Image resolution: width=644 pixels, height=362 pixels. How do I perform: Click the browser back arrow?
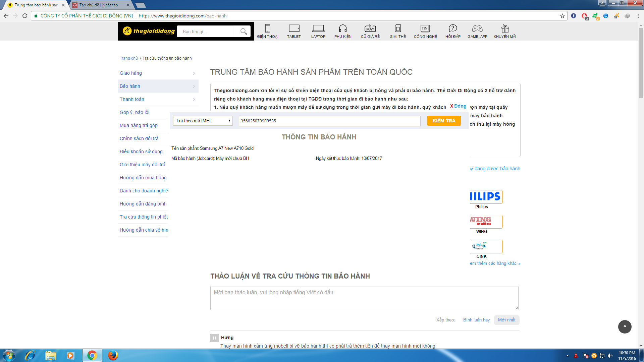[6, 16]
